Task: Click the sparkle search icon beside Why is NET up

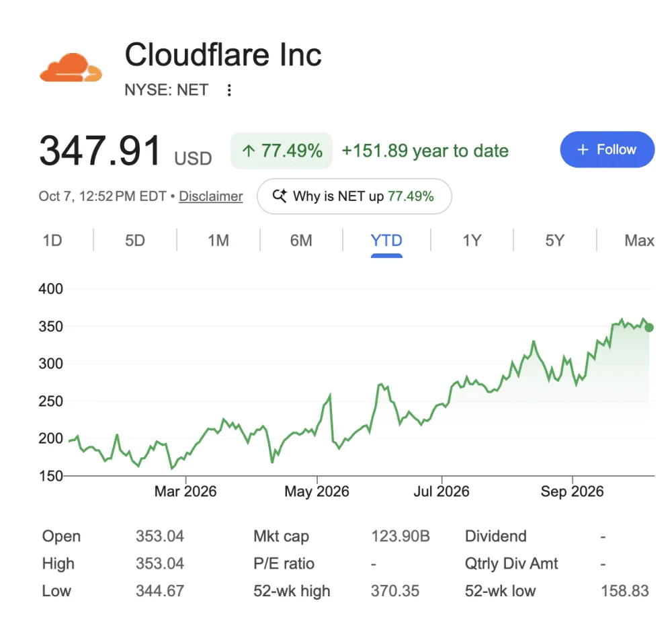Action: [x=280, y=196]
